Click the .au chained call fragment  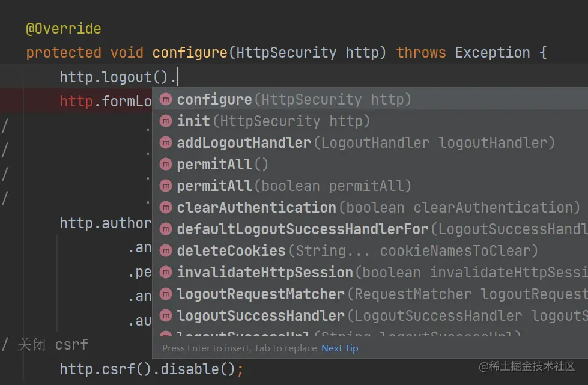(139, 321)
